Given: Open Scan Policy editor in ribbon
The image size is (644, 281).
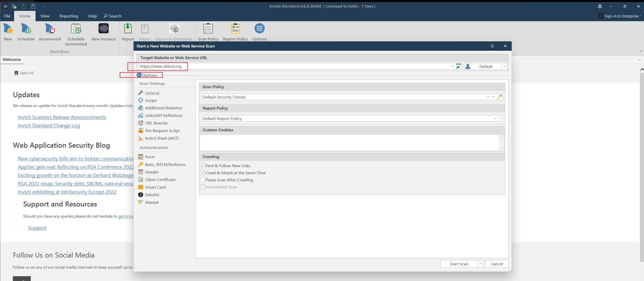Looking at the screenshot, I should 208,32.
